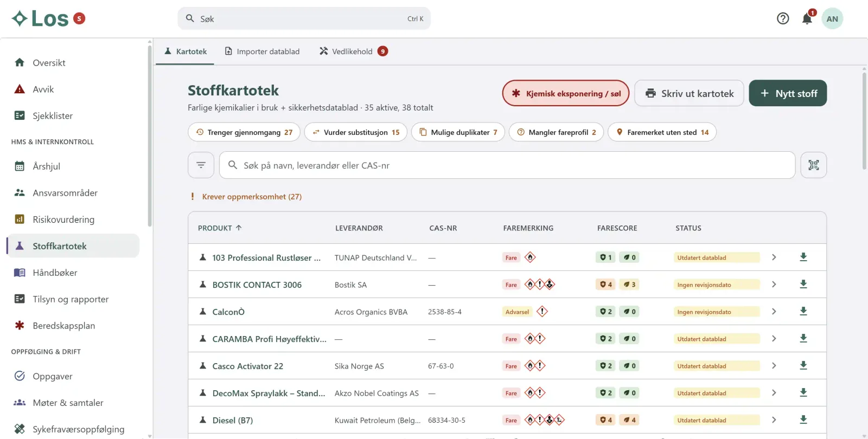Open the help question mark icon
Screen dimensions: 868x439
(783, 18)
